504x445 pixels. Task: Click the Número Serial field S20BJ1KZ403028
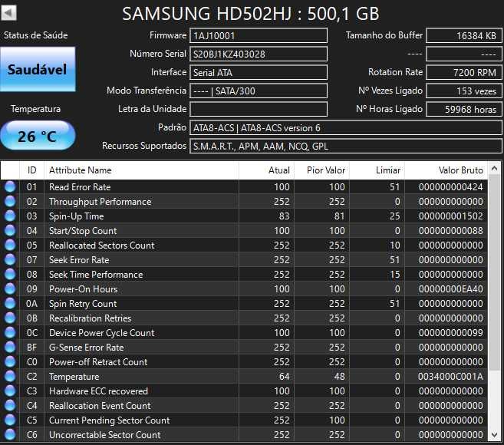259,54
